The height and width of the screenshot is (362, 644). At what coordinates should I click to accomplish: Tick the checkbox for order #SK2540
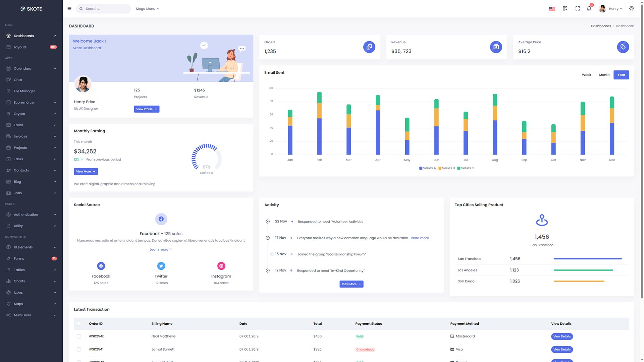pos(79,336)
